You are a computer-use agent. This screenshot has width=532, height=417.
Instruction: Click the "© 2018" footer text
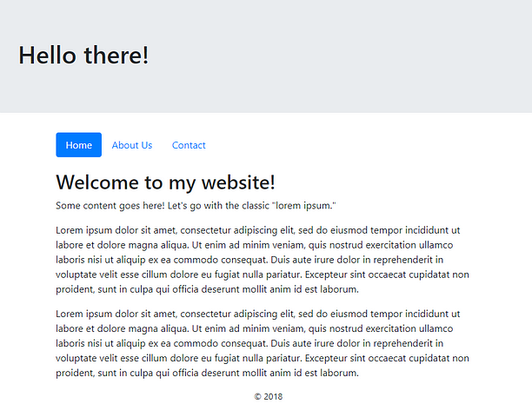pos(269,396)
